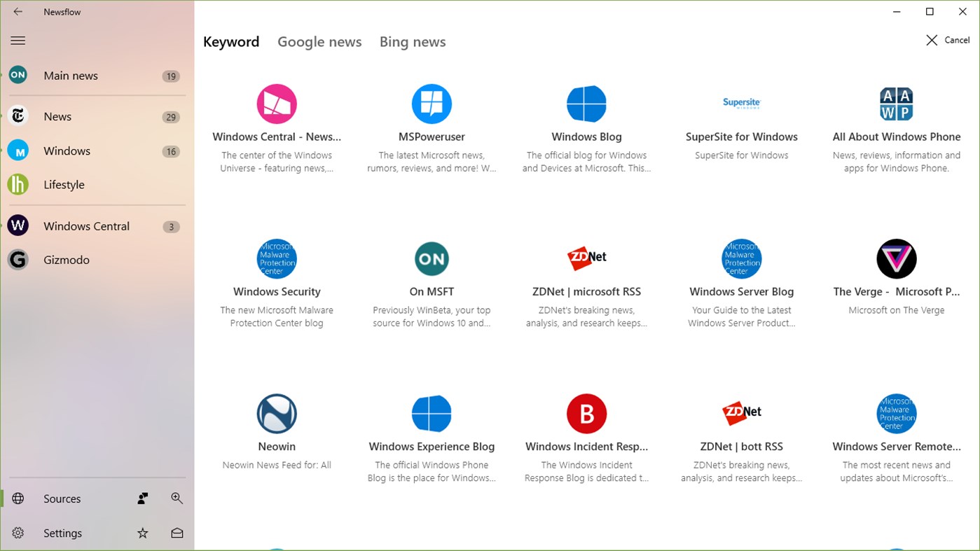Viewport: 980px width, 551px height.
Task: Open the Windows Central feed in sidebar
Action: pos(87,225)
